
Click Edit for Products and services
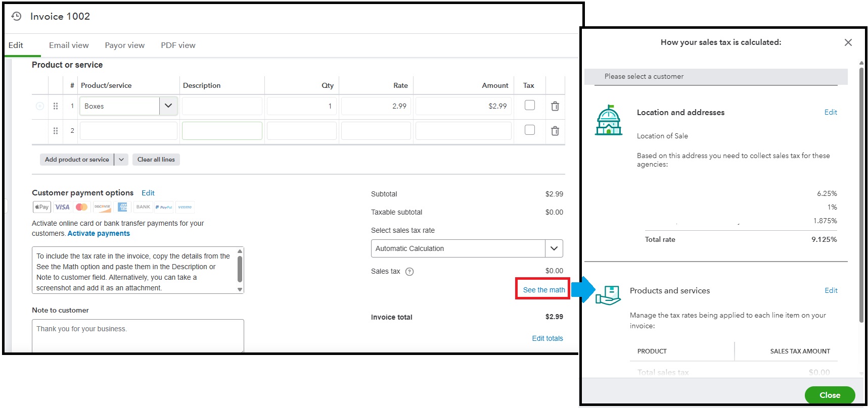point(831,290)
